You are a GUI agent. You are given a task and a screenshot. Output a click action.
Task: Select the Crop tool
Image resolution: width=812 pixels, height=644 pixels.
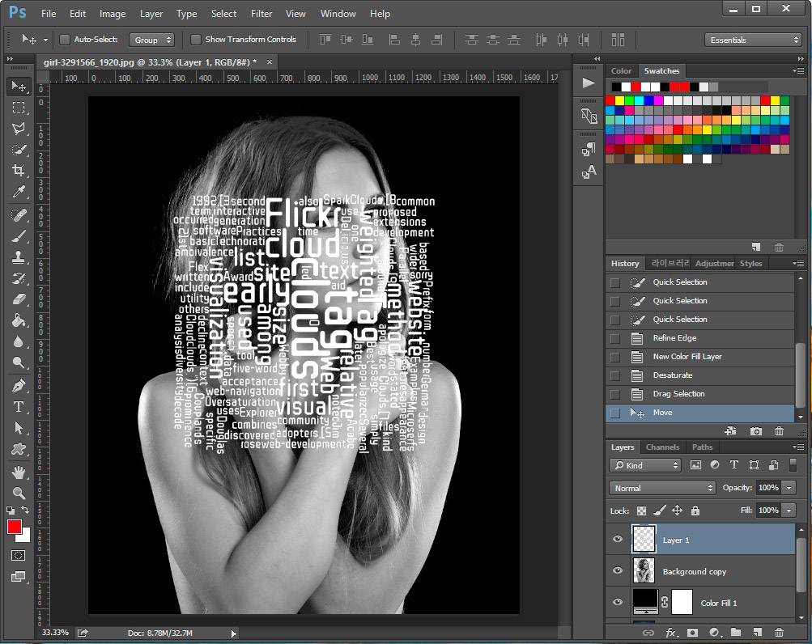[19, 171]
